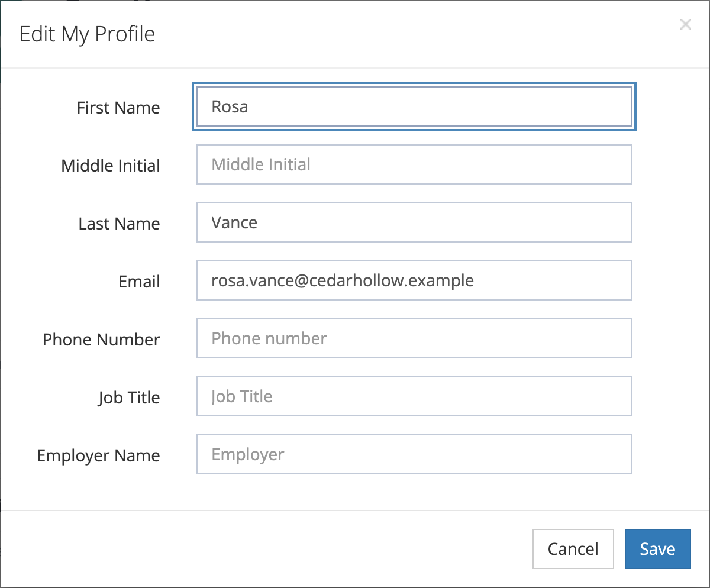This screenshot has height=588, width=710.
Task: Click the Employer Name label
Action: [x=98, y=455]
